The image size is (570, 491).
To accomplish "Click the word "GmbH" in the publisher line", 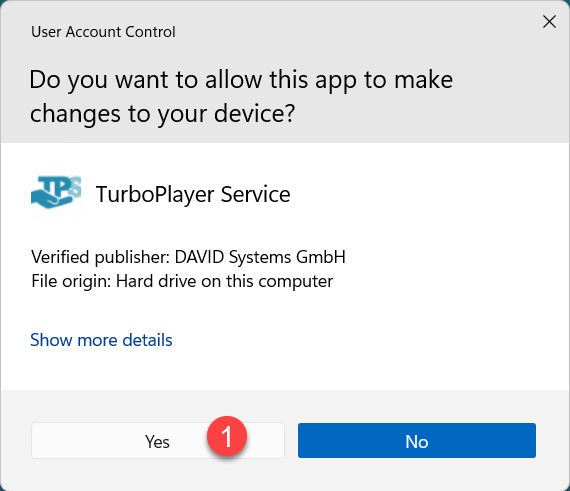I will 321,257.
